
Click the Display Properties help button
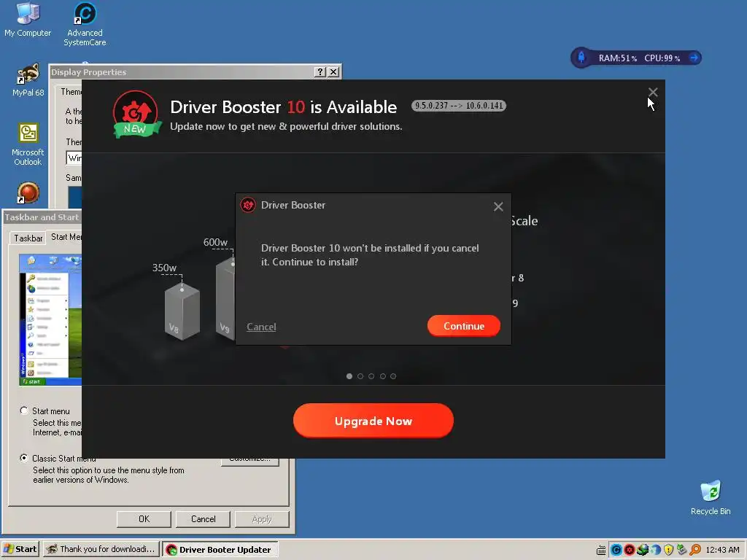point(320,72)
